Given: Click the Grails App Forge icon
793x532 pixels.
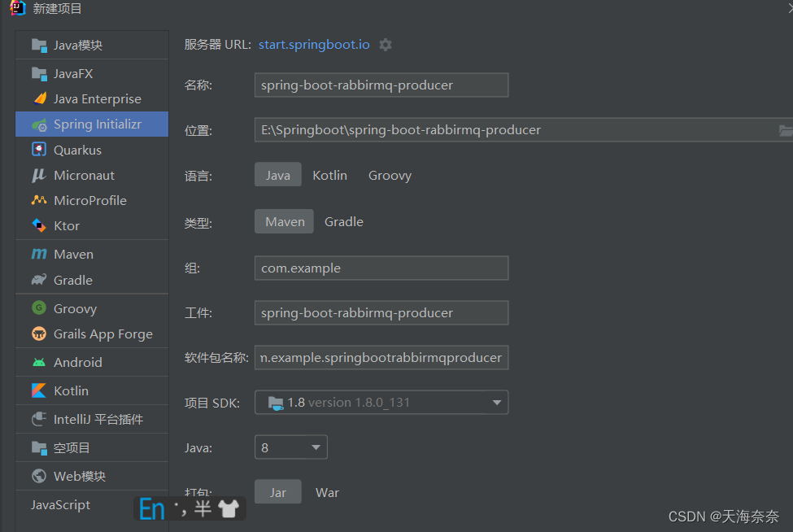Looking at the screenshot, I should click(39, 334).
